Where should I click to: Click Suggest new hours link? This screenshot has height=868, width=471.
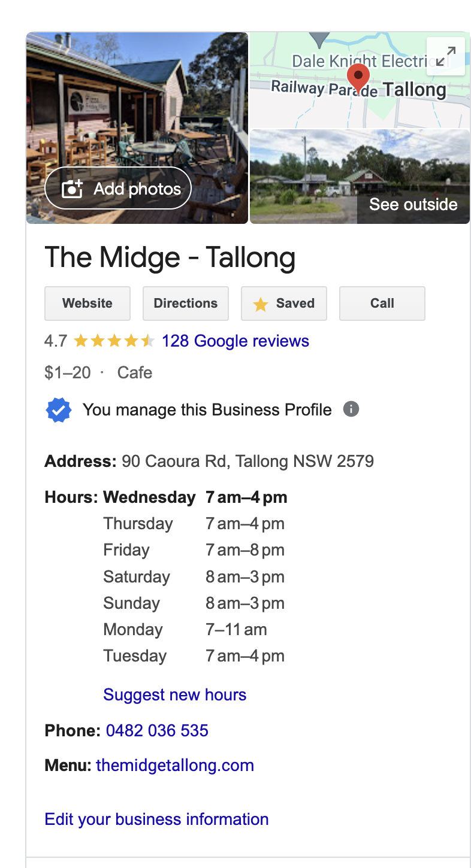tap(174, 694)
